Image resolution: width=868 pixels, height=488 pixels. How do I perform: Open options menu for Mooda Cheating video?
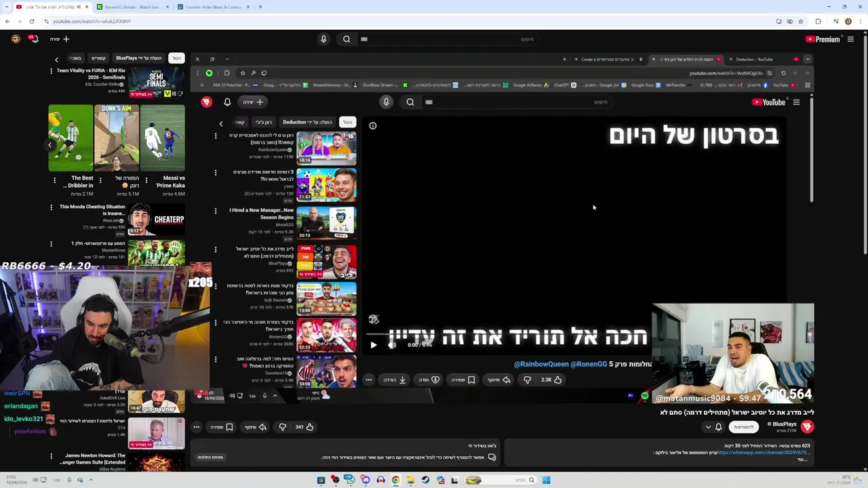51,207
